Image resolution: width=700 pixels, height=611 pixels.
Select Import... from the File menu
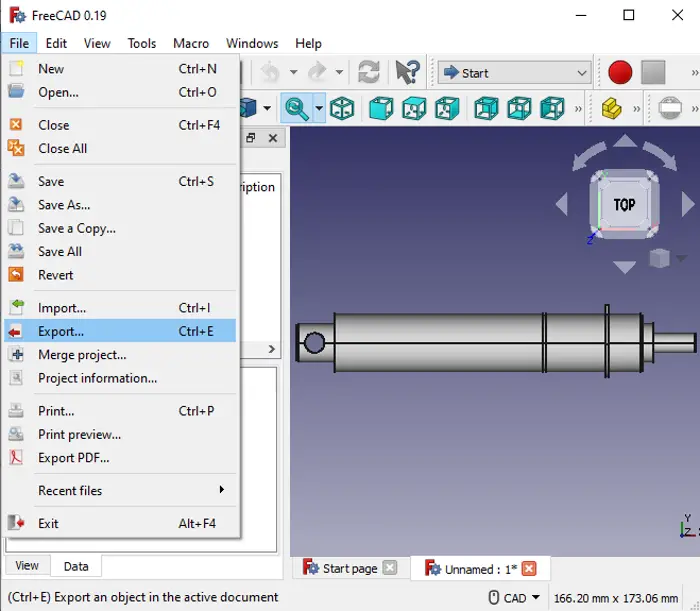point(121,308)
